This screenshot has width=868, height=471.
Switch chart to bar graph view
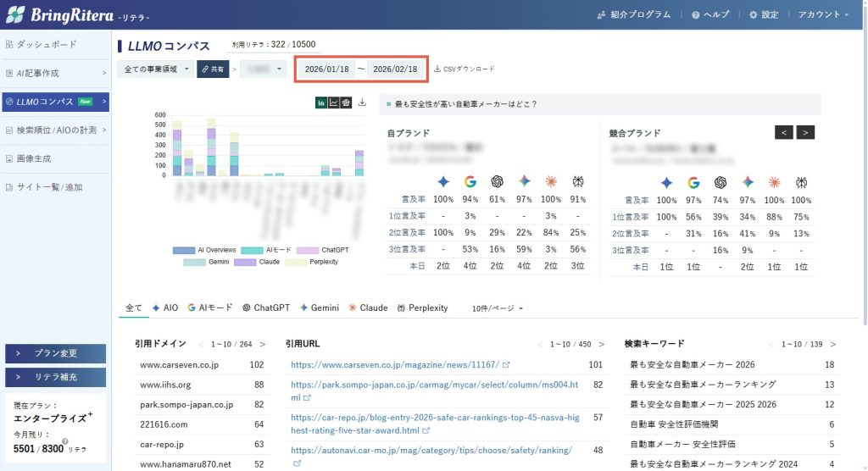321,103
